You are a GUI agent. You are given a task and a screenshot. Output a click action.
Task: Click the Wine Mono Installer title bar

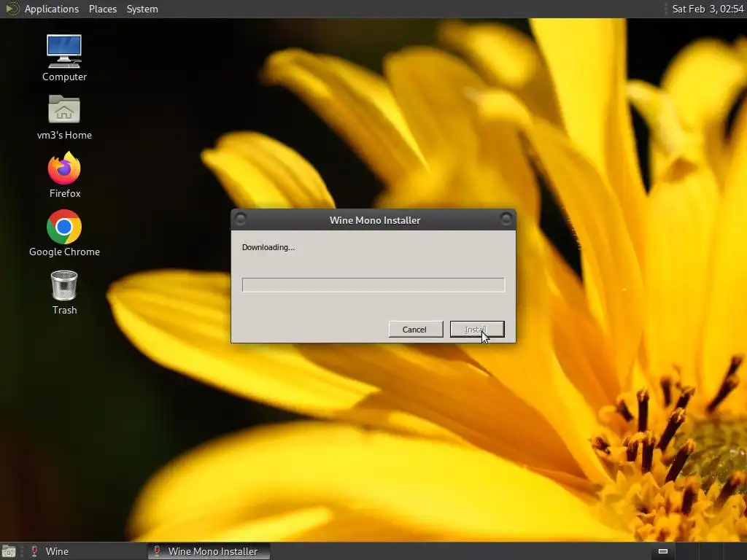click(374, 220)
